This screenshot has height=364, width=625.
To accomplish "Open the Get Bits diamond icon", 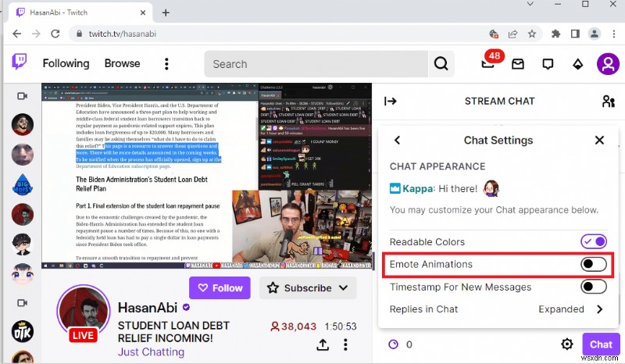I will [x=577, y=64].
